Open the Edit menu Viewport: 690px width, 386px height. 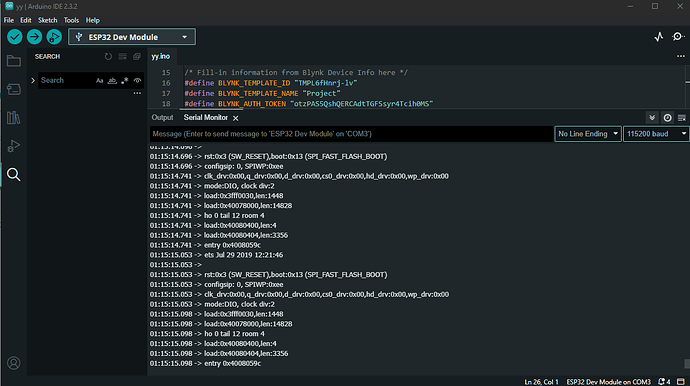(x=26, y=20)
